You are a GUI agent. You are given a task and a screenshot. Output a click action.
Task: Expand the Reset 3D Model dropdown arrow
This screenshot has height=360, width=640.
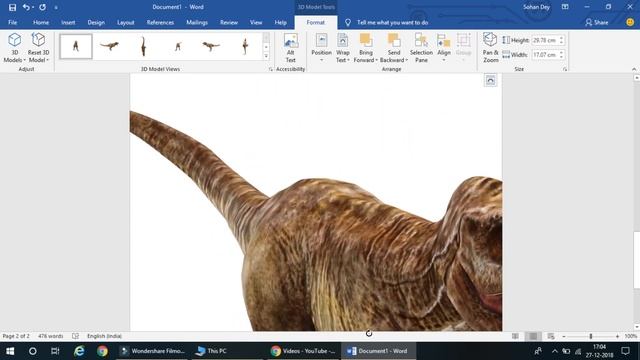(x=47, y=60)
